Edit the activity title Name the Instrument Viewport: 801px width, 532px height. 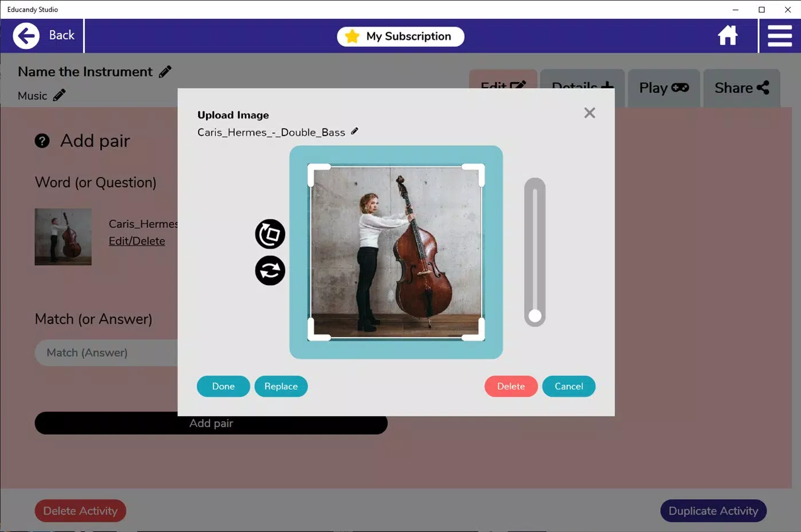pos(165,71)
